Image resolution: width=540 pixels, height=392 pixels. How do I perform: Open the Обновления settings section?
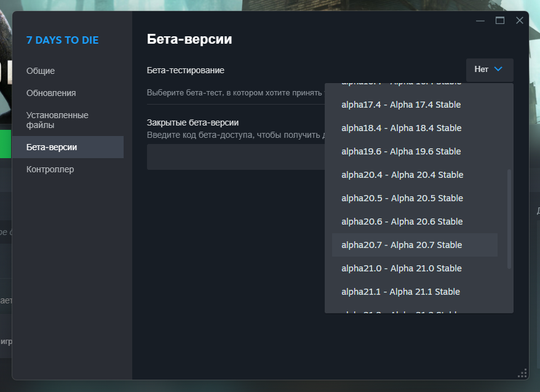point(68,93)
